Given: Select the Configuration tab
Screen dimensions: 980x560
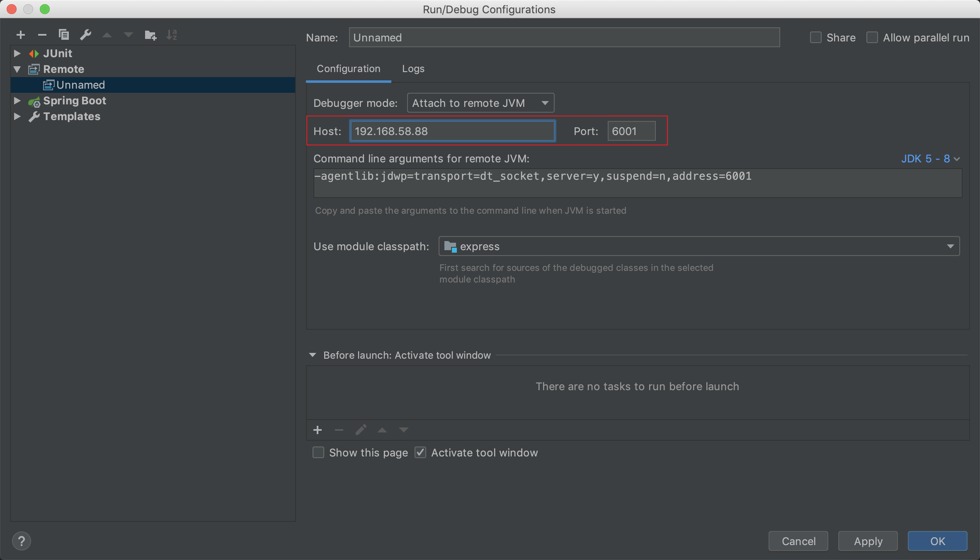Looking at the screenshot, I should click(348, 69).
